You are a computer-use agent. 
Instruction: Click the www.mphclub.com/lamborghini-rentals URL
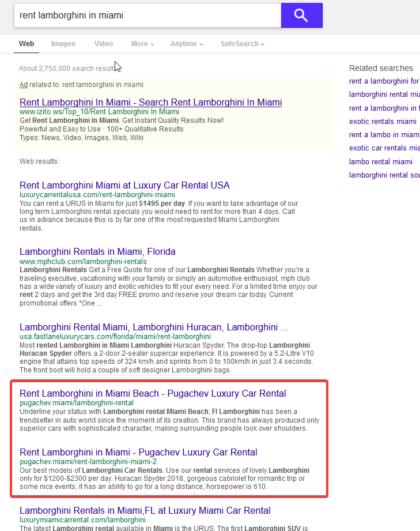(83, 261)
